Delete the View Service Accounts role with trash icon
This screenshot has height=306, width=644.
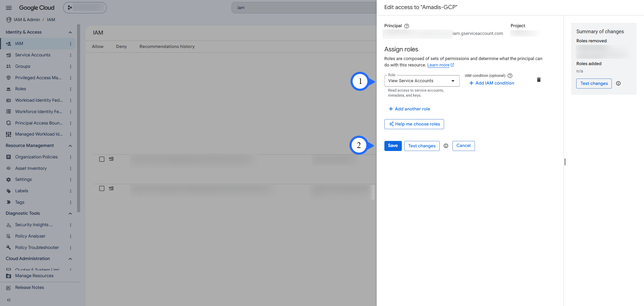539,80
